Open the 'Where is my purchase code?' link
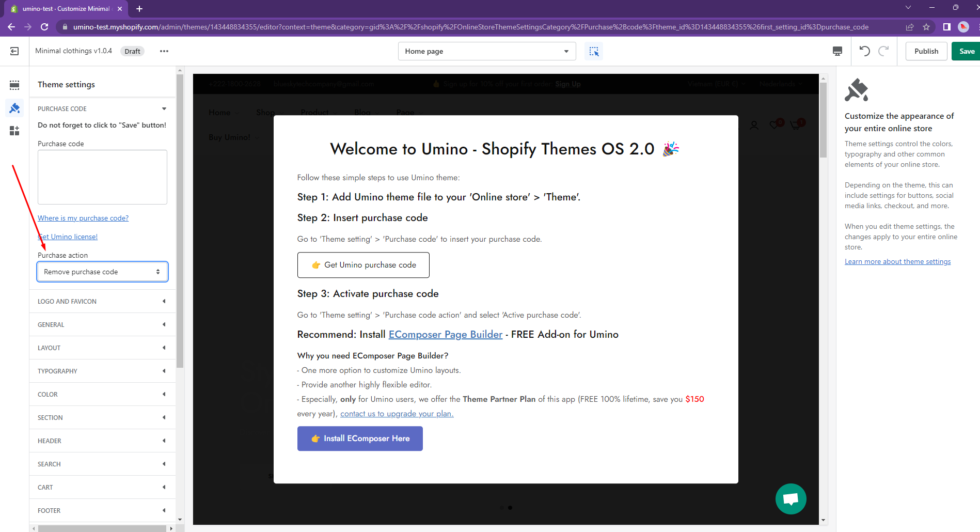Viewport: 980px width, 532px height. [83, 218]
